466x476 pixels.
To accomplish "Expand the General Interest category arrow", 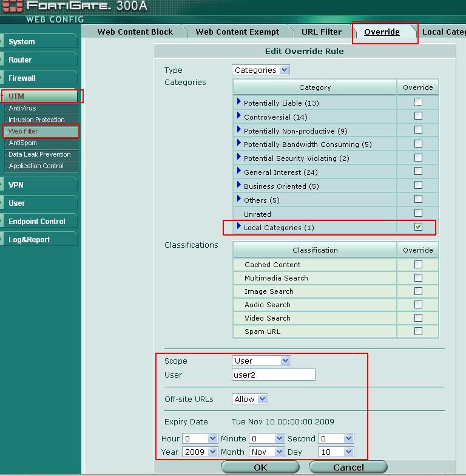I will click(239, 172).
